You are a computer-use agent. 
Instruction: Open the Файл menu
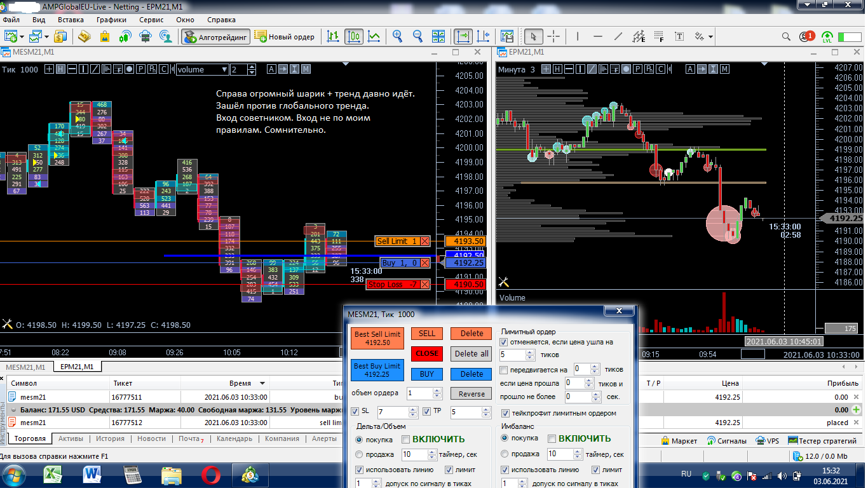(11, 20)
